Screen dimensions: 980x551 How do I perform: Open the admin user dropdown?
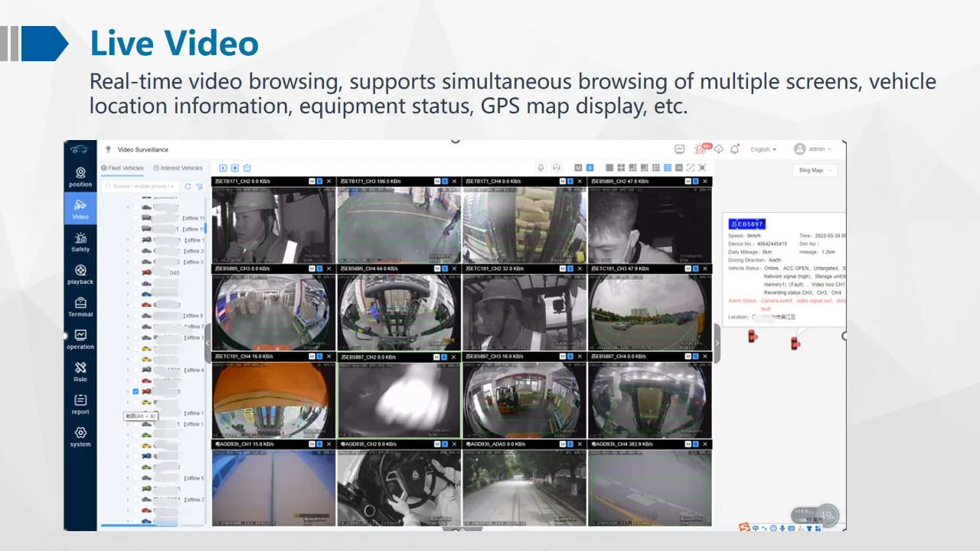pos(812,149)
